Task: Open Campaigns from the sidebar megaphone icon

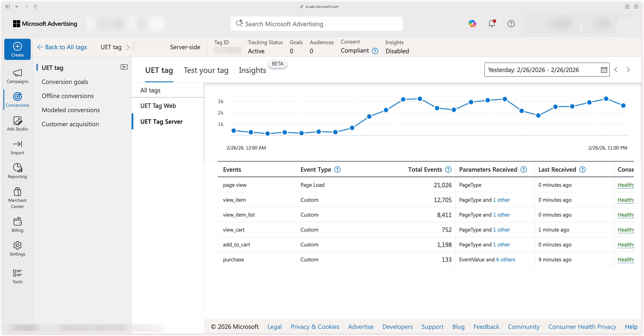Action: [x=17, y=73]
